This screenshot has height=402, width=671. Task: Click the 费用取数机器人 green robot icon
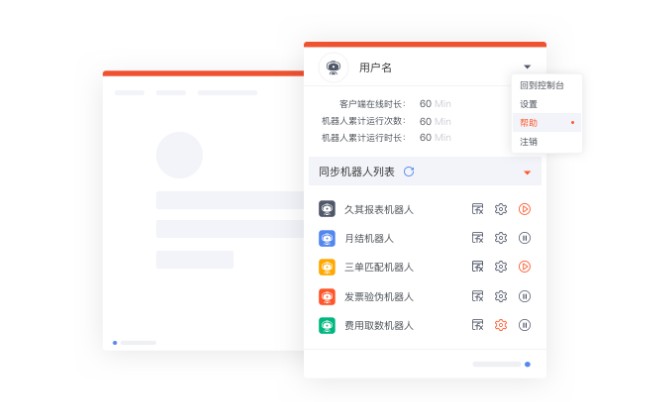327,325
